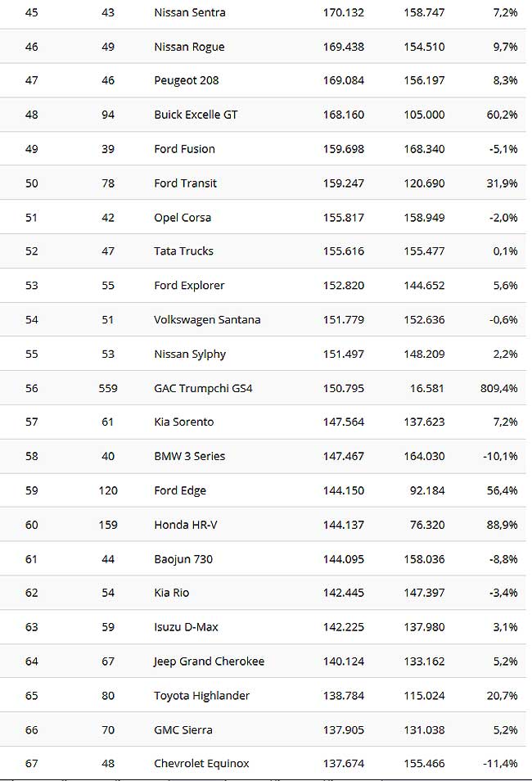Select previous rank 559 cell
This screenshot has height=781, width=532.
coord(108,388)
